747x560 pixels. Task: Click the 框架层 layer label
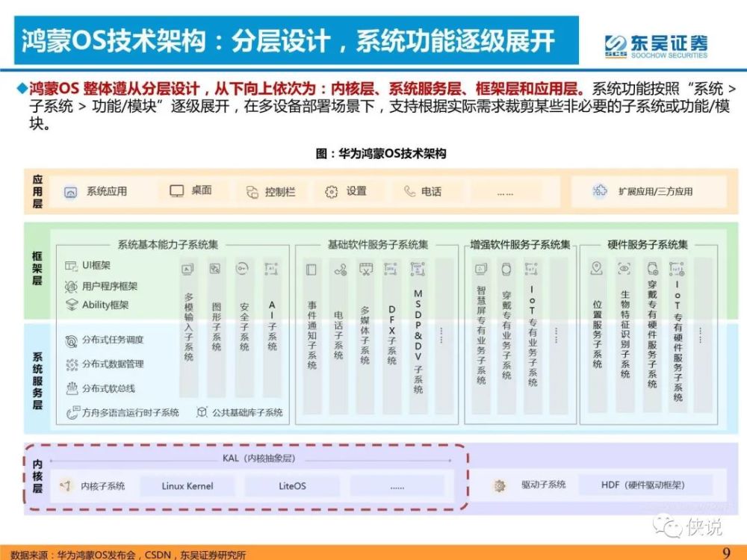click(37, 268)
